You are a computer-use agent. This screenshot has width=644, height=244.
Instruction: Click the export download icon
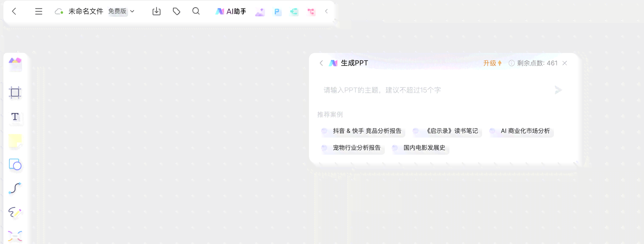[x=156, y=12]
